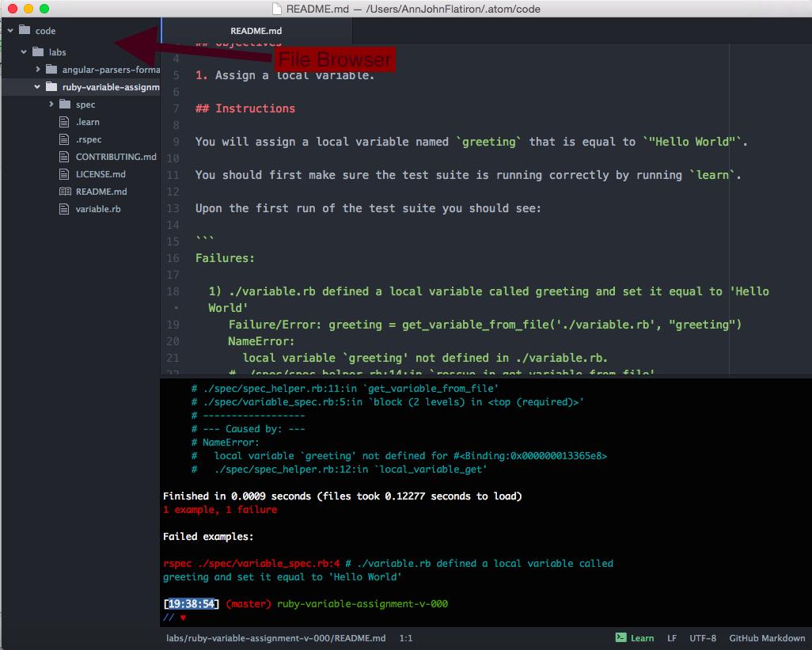Click the 1:1 cursor position indicator
The width and height of the screenshot is (812, 650).
coord(405,637)
